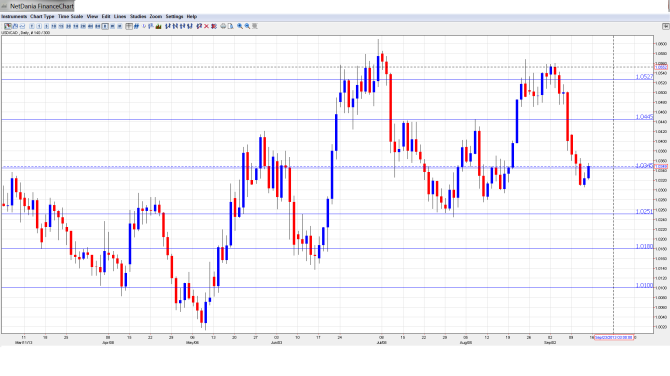Viewport: 670px width, 376px height.
Task: Open the Studies menu
Action: point(138,16)
